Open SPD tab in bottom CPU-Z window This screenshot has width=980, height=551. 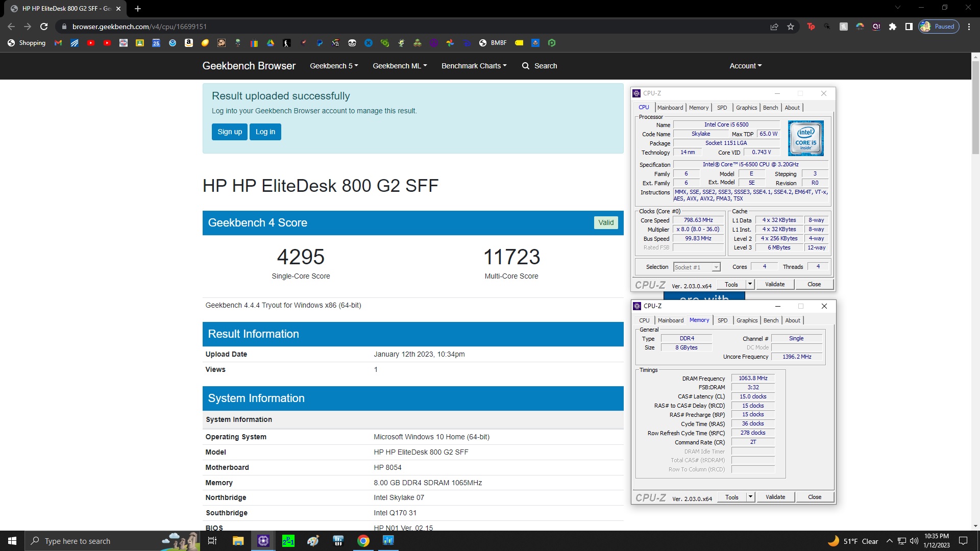coord(722,320)
